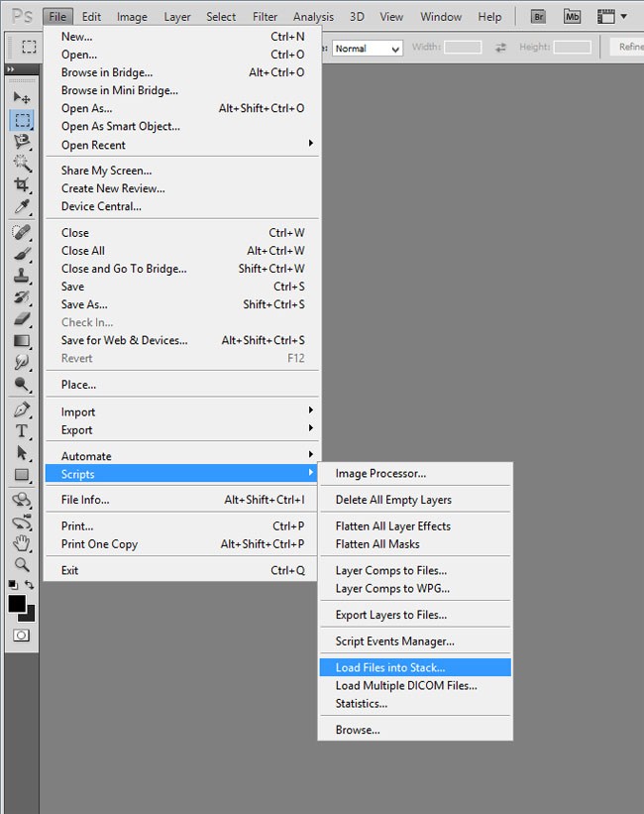Select the Zoom tool
The height and width of the screenshot is (814, 644).
point(22,564)
